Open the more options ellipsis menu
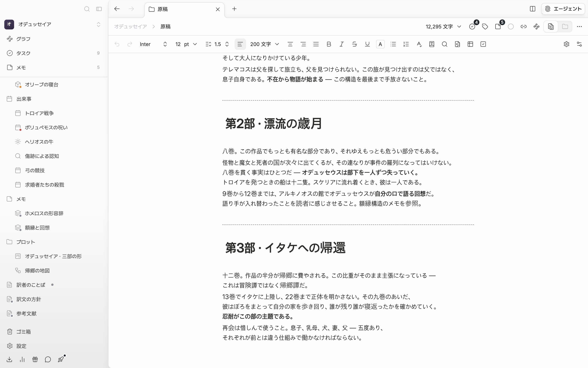The height and width of the screenshot is (368, 588). pyautogui.click(x=579, y=27)
